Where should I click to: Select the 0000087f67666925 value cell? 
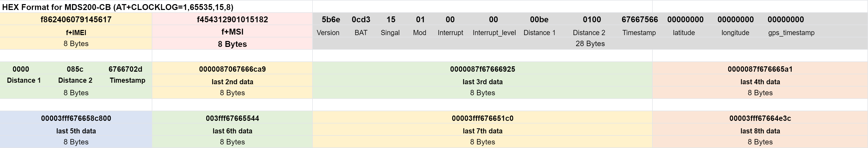482,69
